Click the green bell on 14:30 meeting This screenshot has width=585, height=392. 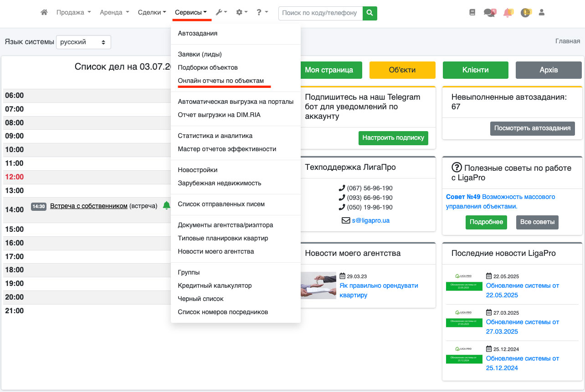[167, 206]
